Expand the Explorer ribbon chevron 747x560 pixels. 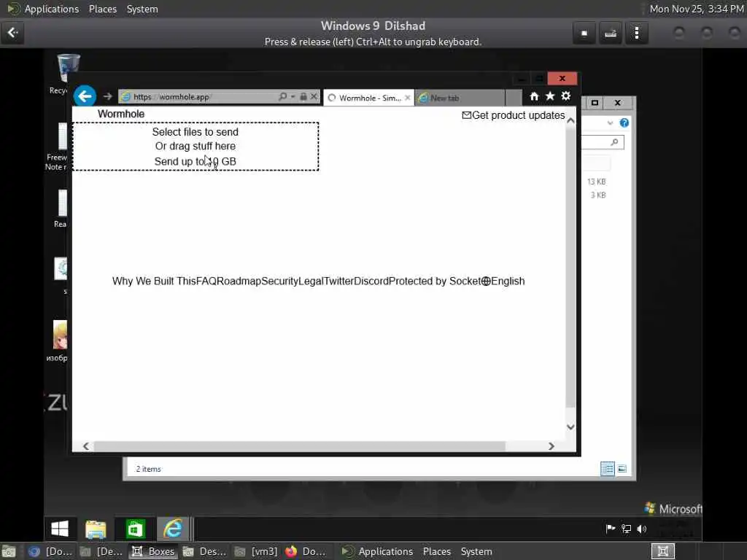tap(611, 123)
